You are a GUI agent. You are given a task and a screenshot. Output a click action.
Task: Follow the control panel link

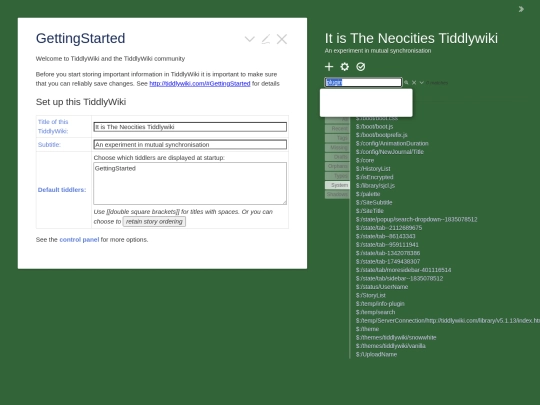click(x=79, y=239)
